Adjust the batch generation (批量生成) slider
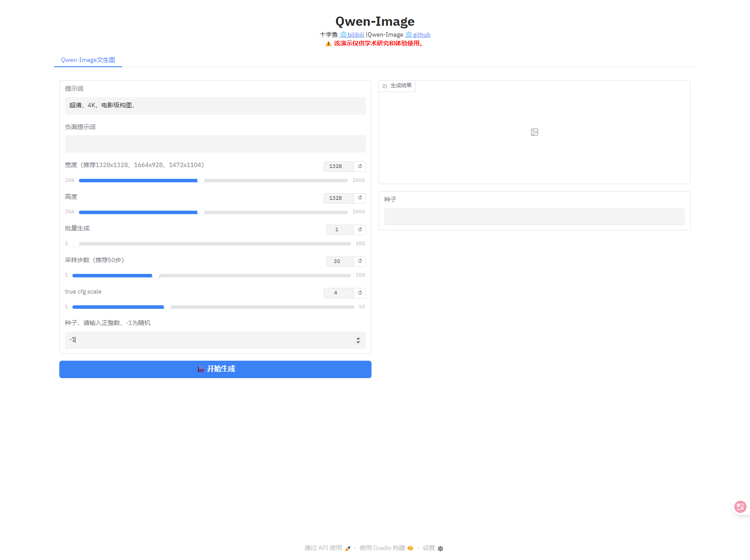750x560 pixels. (211, 244)
